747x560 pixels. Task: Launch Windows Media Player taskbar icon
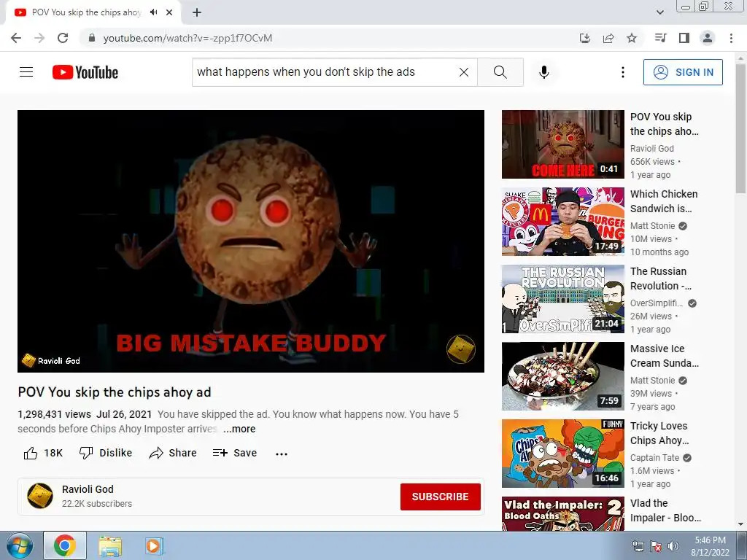point(154,545)
